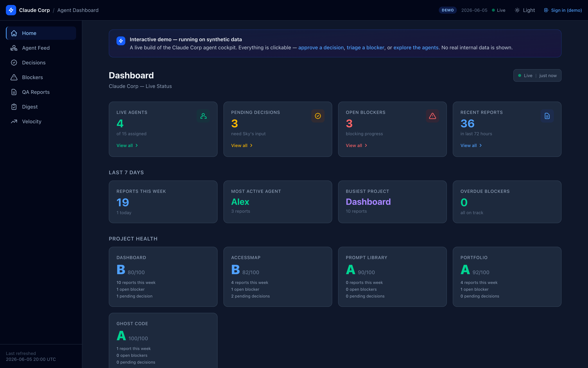588x368 pixels.
Task: Click the chevron after Recent Reports View all
Action: pos(481,146)
